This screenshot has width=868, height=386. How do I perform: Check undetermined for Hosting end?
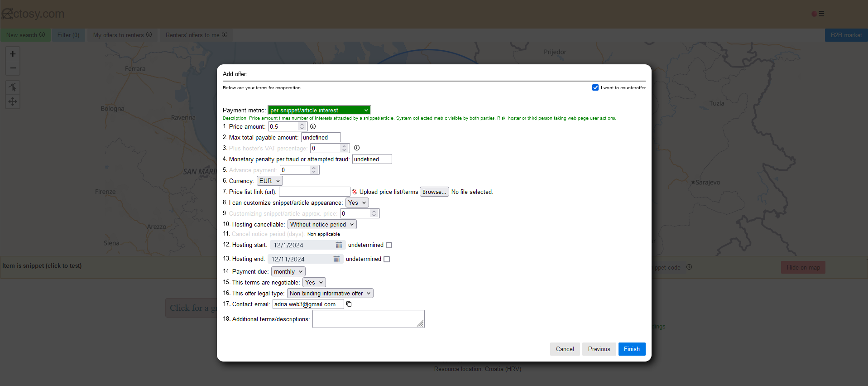click(x=387, y=259)
